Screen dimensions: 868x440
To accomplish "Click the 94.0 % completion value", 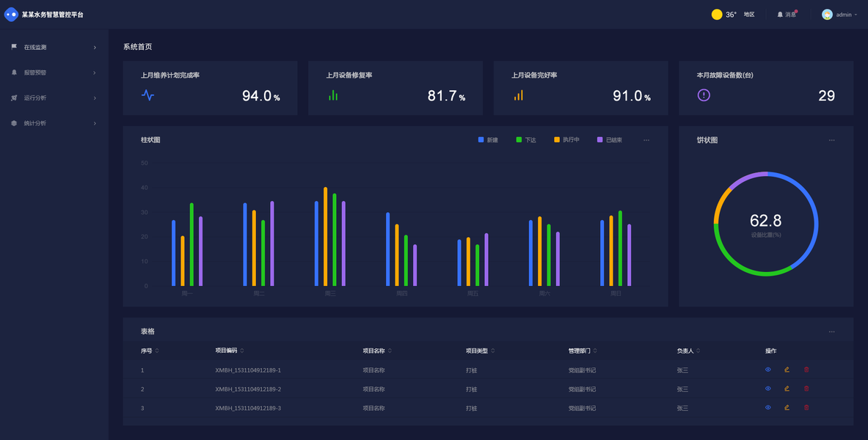I will (x=260, y=96).
